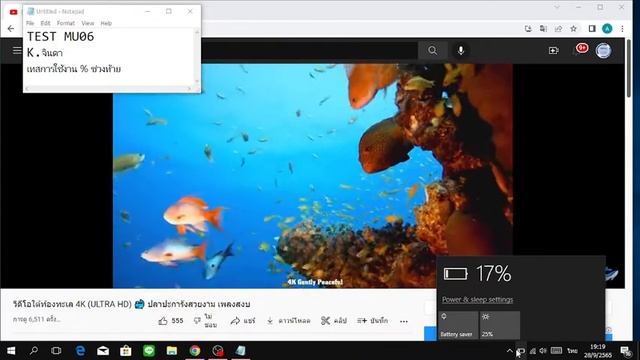Open the more actions ellipsis under video
This screenshot has width=640, height=360.
[404, 321]
